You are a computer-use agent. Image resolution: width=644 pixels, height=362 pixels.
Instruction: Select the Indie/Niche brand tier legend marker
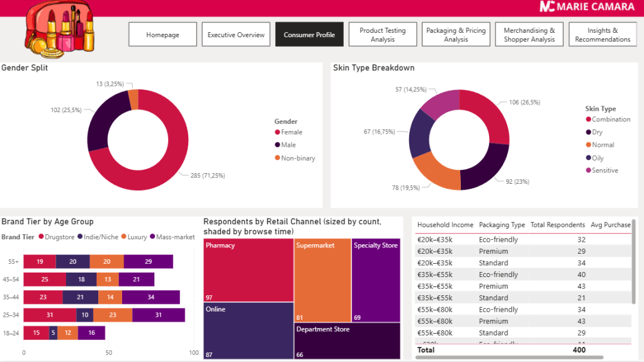pyautogui.click(x=80, y=237)
